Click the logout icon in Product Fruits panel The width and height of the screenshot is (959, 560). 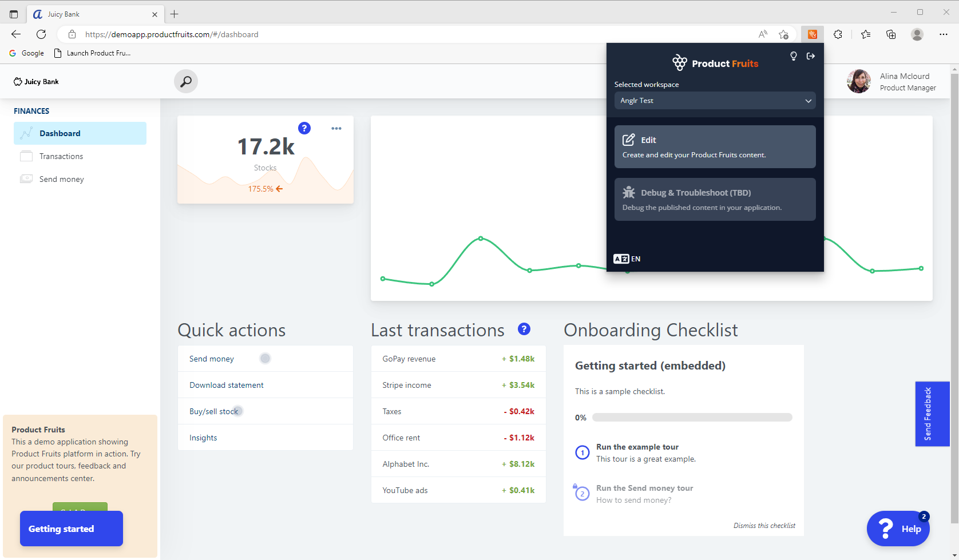point(811,56)
